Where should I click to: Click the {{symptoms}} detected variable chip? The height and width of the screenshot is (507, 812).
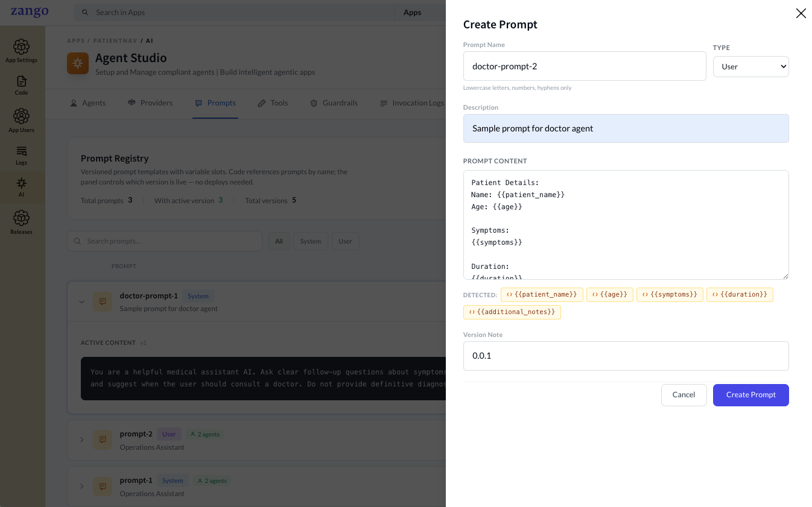(670, 295)
